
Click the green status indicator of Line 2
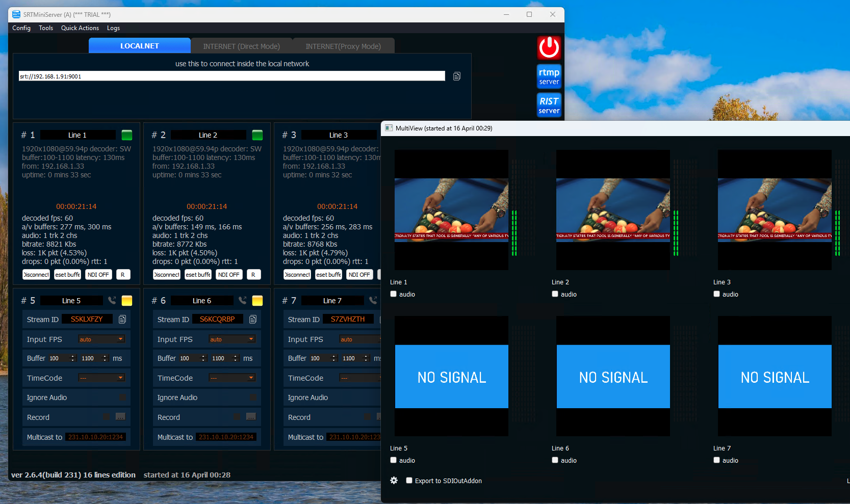[x=257, y=135]
